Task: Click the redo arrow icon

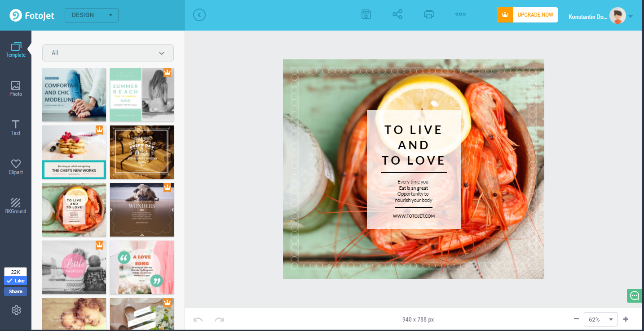Action: 219,320
